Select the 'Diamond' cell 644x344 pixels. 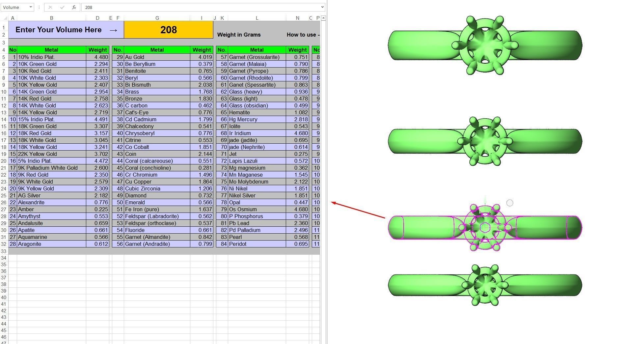157,195
